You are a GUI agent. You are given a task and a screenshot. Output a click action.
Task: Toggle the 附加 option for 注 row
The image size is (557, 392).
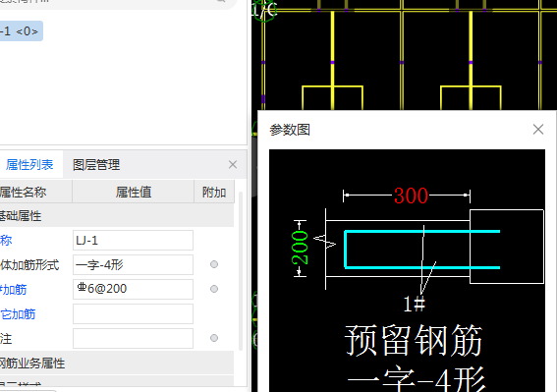tap(214, 338)
